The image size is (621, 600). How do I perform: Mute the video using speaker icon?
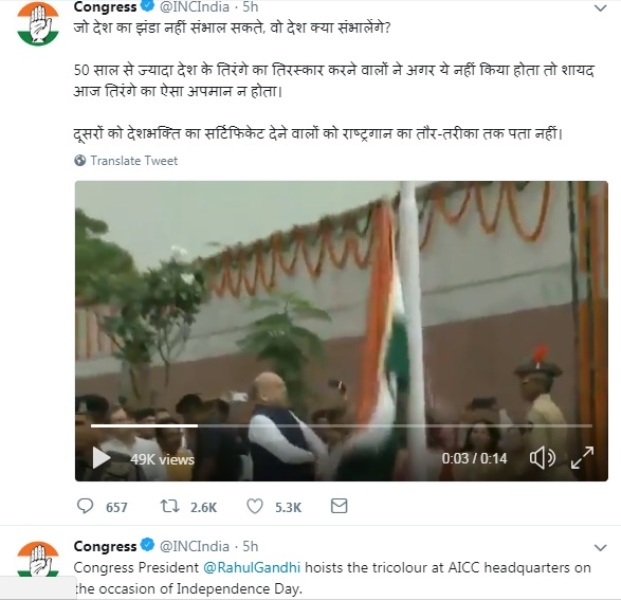point(543,458)
